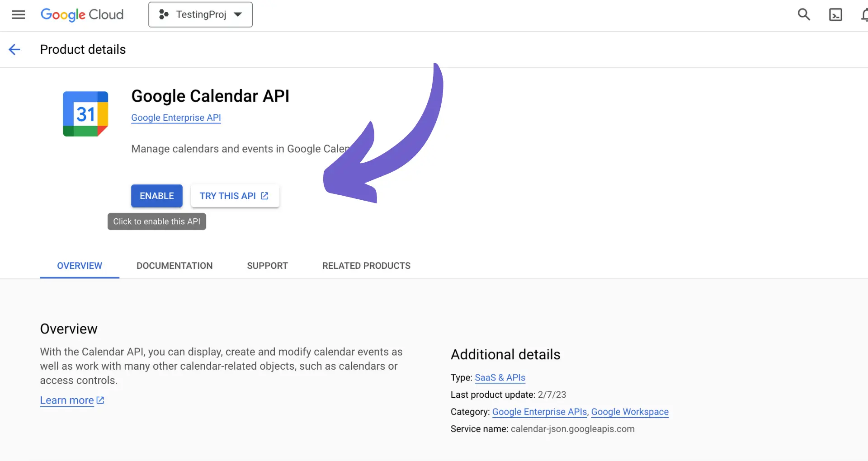Image resolution: width=868 pixels, height=461 pixels.
Task: Click the ENABLE button
Action: (157, 196)
